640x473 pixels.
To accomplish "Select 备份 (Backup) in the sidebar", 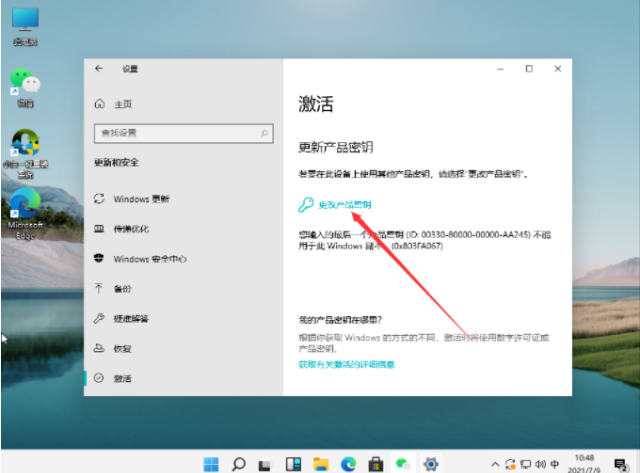I will tap(122, 289).
